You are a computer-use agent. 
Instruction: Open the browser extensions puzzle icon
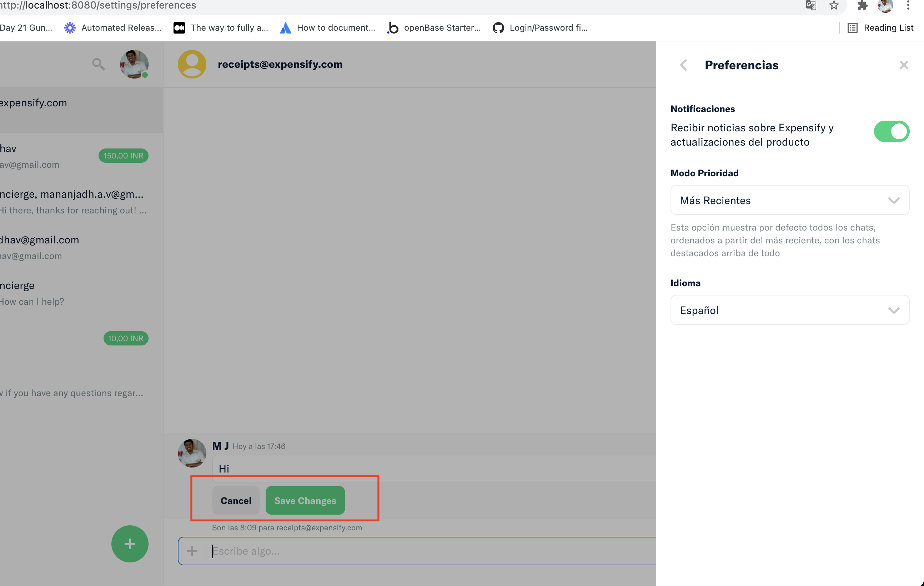pyautogui.click(x=862, y=5)
